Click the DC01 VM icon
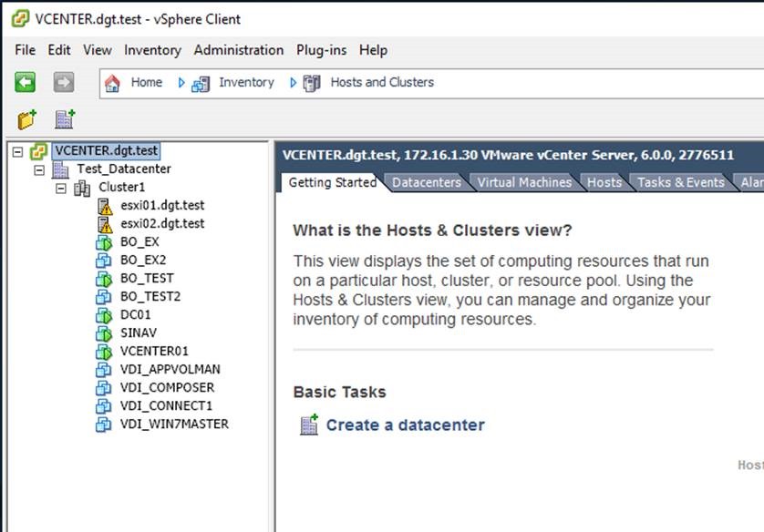 pos(104,315)
